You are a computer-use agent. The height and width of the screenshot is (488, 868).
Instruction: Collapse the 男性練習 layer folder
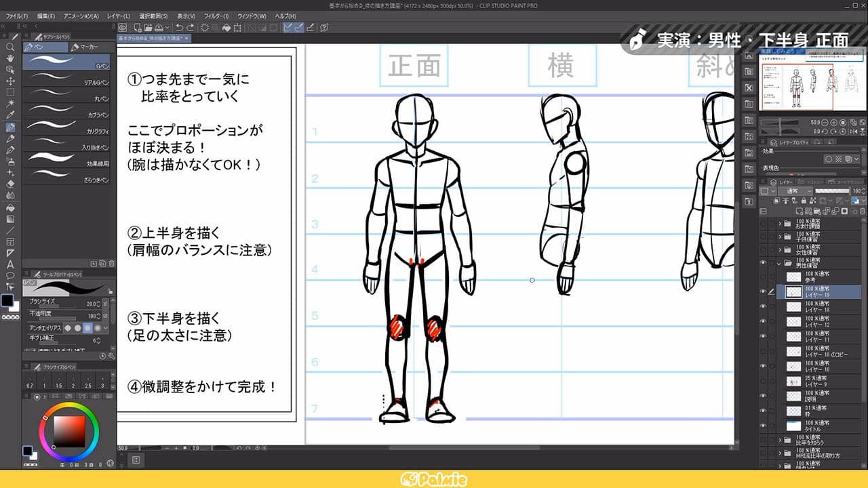click(x=779, y=262)
